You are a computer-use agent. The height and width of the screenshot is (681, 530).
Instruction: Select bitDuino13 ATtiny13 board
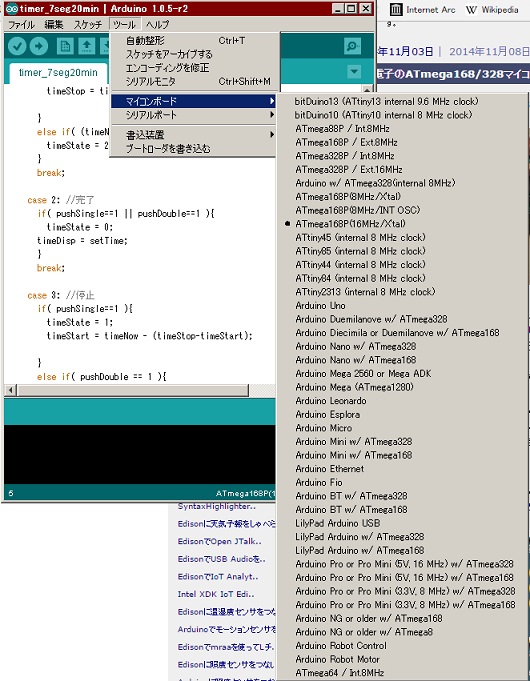pos(402,101)
